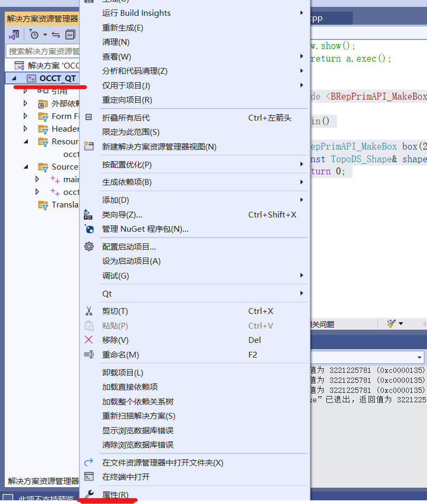Click the Form Files filter folder icon
Screen dimensions: 427x504
(43, 116)
